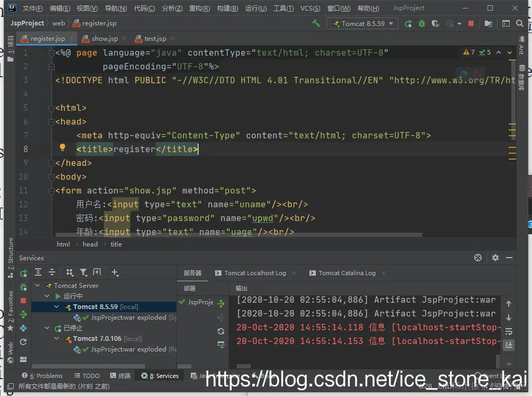The width and height of the screenshot is (532, 396).
Task: Switch to the test.jsp editor tab
Action: (x=155, y=39)
